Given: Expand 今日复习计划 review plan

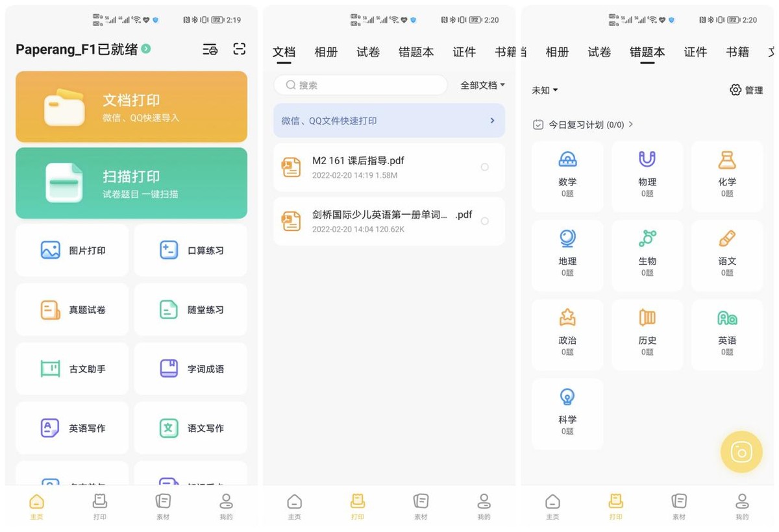Looking at the screenshot, I should tap(582, 125).
